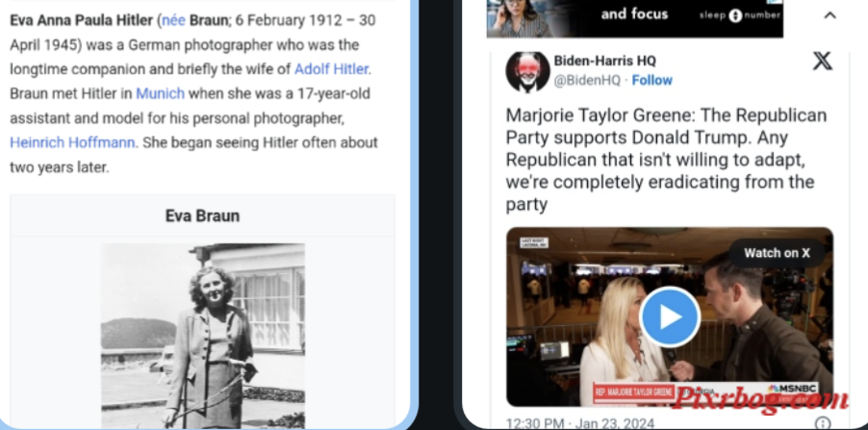
Task: Follow the Munich link
Action: (x=160, y=93)
